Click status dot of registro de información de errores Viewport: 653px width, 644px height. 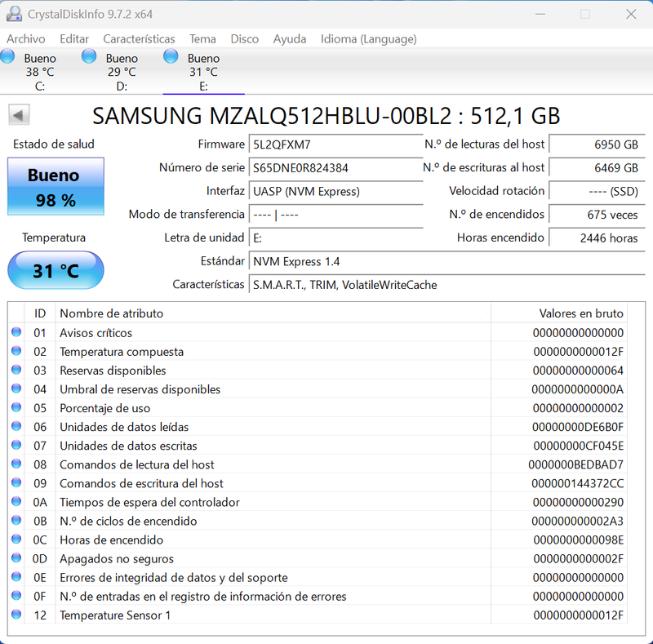pyautogui.click(x=16, y=595)
